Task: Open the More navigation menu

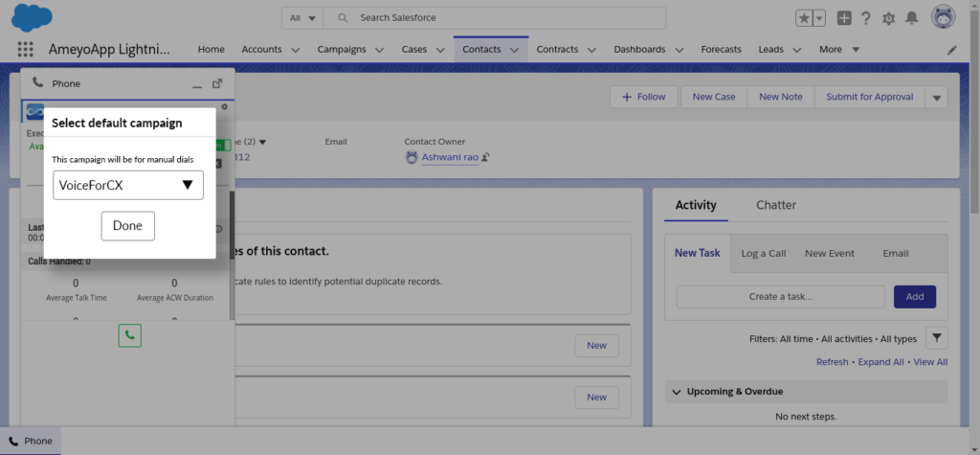Action: (839, 50)
